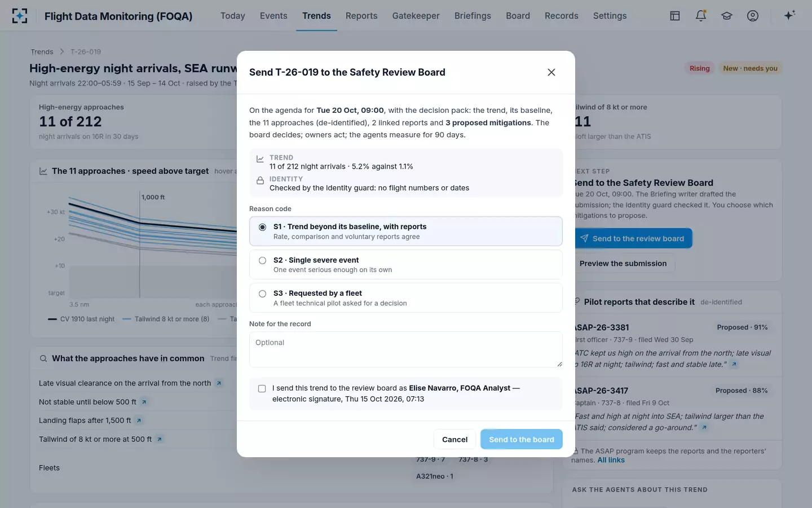This screenshot has width=812, height=508.
Task: Click the ASAP-26-3381 report title
Action: (602, 327)
